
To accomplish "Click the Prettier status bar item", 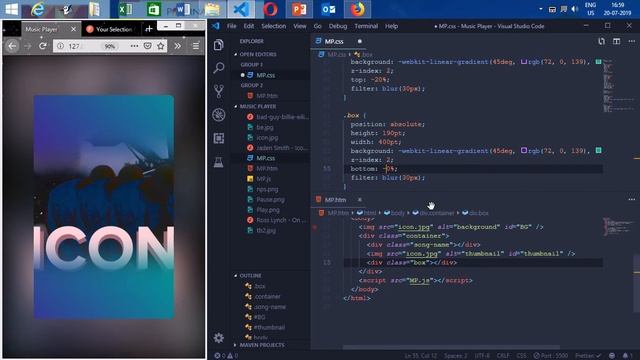I will [588, 356].
